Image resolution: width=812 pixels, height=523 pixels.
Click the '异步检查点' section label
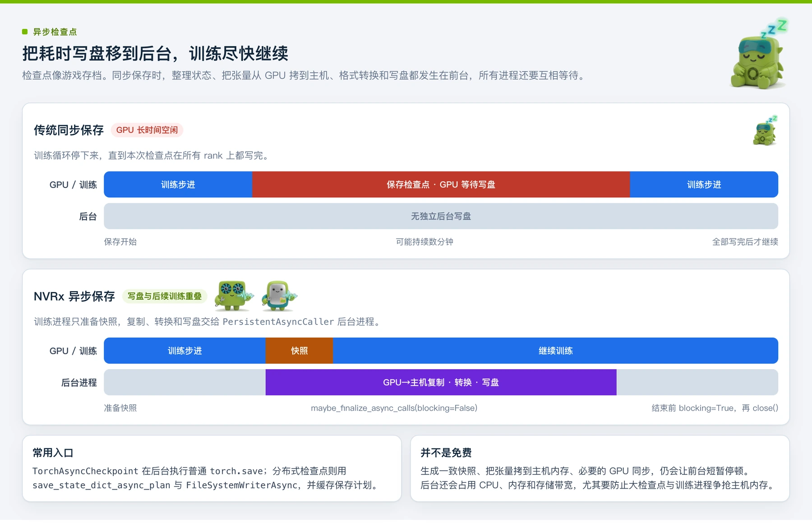tap(55, 32)
